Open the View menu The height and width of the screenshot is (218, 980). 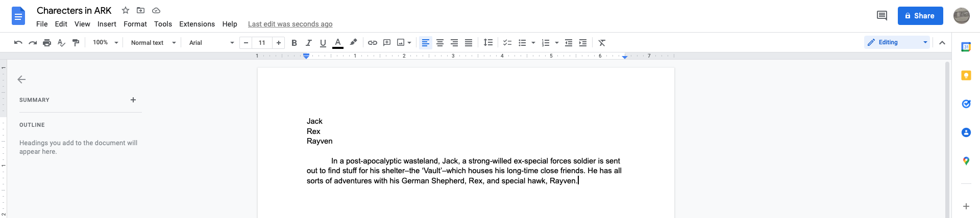[82, 24]
